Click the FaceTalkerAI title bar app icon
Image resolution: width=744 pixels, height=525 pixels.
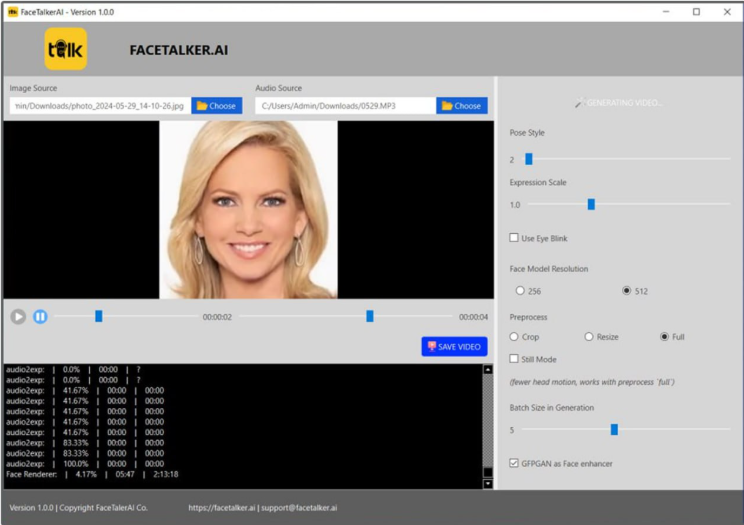[x=13, y=12]
